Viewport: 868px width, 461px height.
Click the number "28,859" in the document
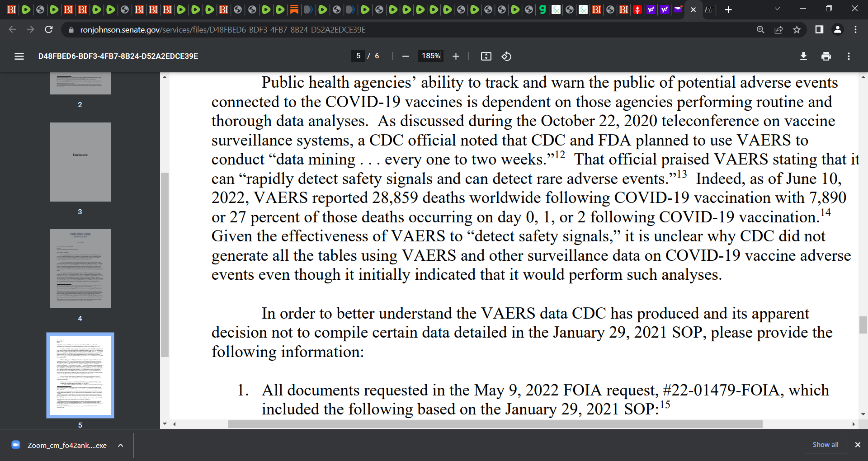395,198
